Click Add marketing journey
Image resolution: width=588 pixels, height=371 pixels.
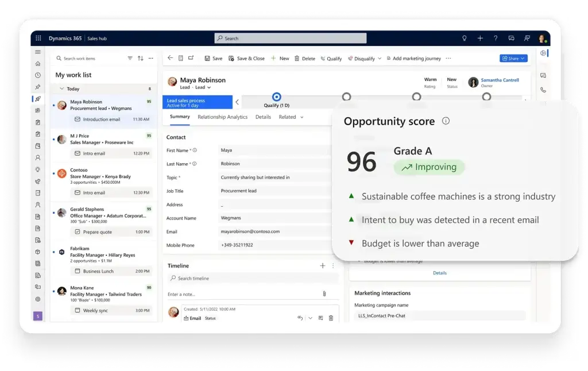[x=413, y=58]
